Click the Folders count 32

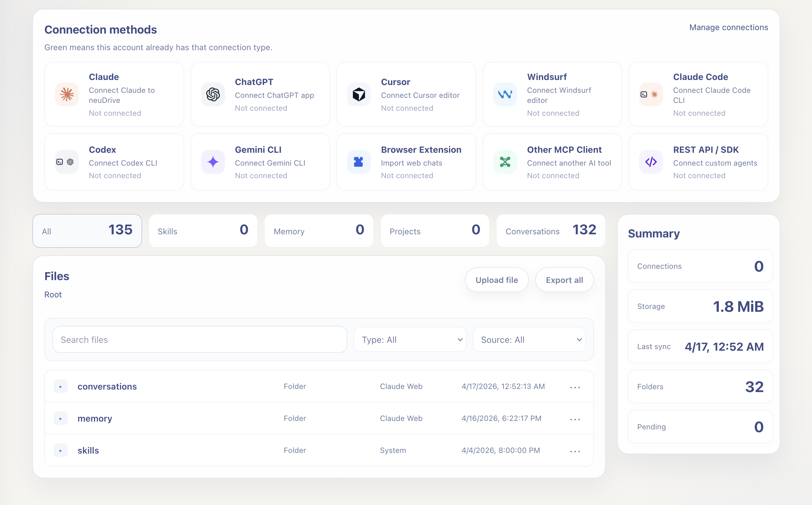[x=754, y=387]
